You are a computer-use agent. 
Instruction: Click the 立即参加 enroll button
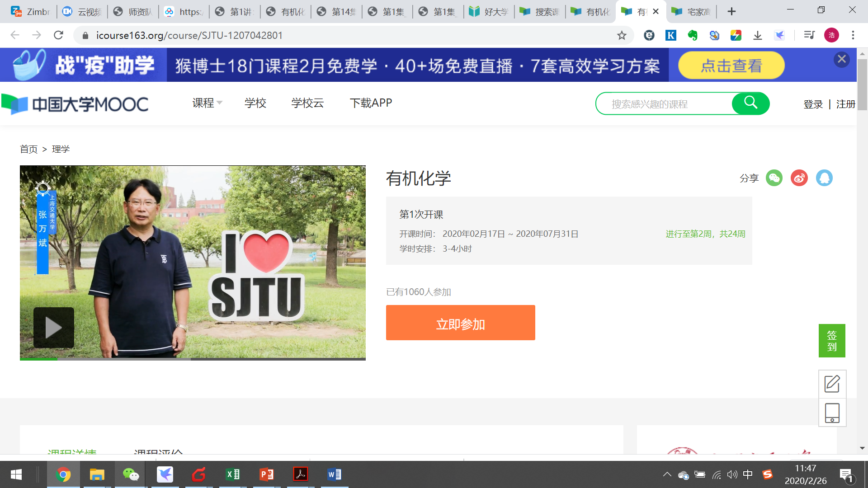460,323
